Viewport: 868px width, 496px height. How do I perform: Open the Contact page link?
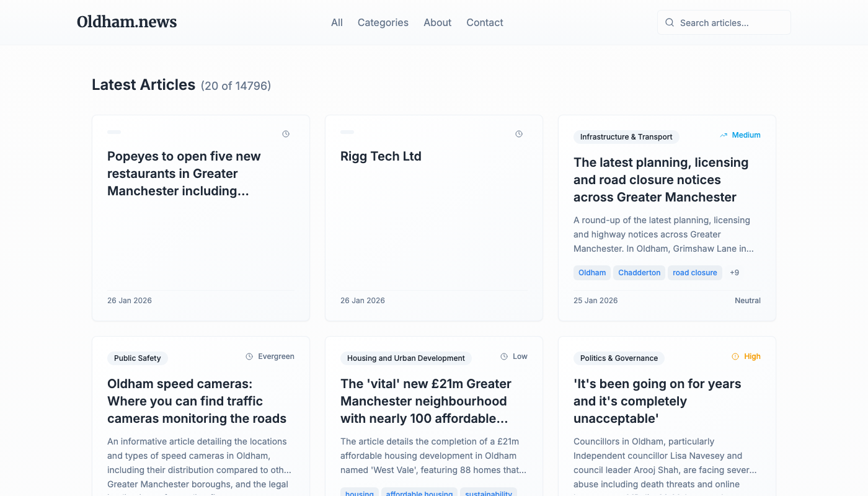(x=484, y=22)
